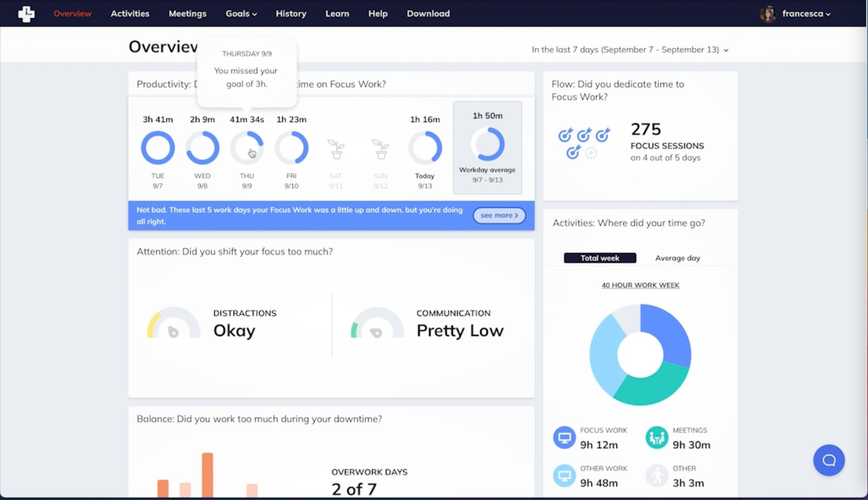The width and height of the screenshot is (868, 500).
Task: Open the History page
Action: 291,13
